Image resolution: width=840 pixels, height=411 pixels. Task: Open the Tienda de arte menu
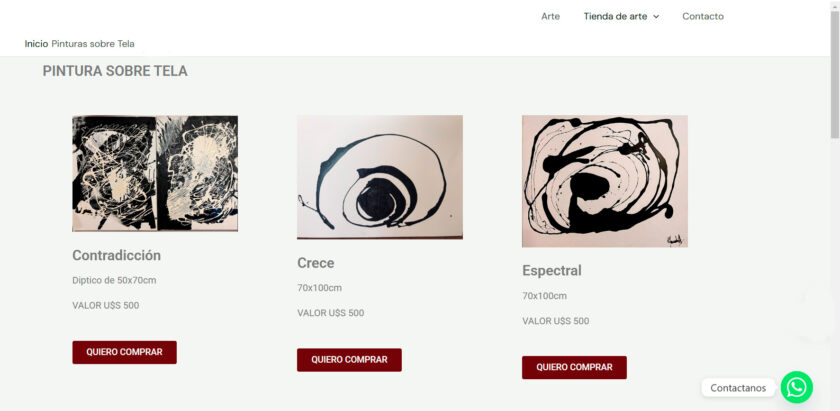click(x=615, y=17)
